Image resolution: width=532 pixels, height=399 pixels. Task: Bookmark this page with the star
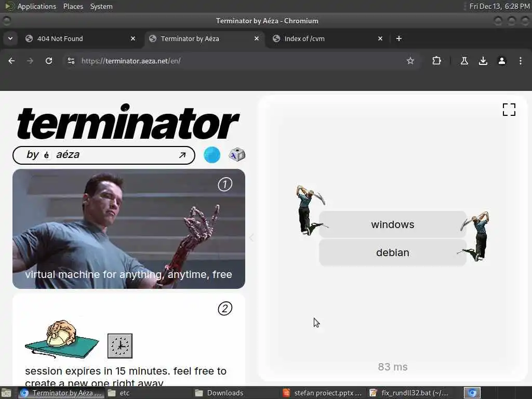(410, 61)
